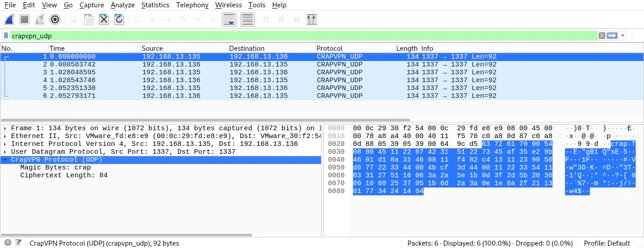Screen dimensions: 644x248
Task: Click Profile: Default in status bar
Action: click(607, 243)
